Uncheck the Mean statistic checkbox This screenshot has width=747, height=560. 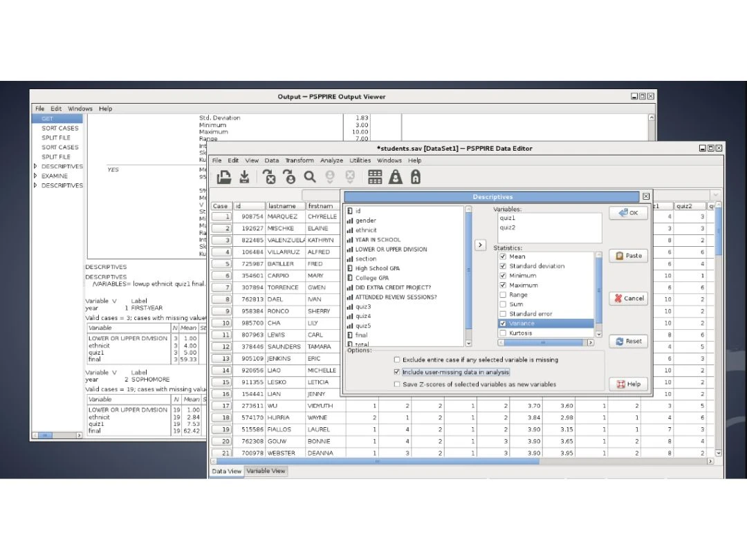coord(503,256)
